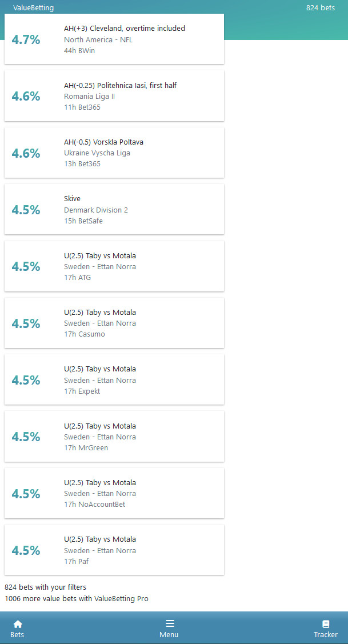Image resolution: width=348 pixels, height=644 pixels.
Task: Click the ValueBetting Pro upsell text
Action: [x=77, y=598]
